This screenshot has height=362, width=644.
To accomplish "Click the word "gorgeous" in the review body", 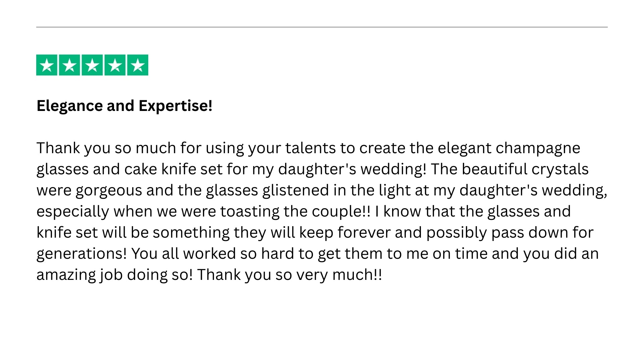I will tap(109, 190).
